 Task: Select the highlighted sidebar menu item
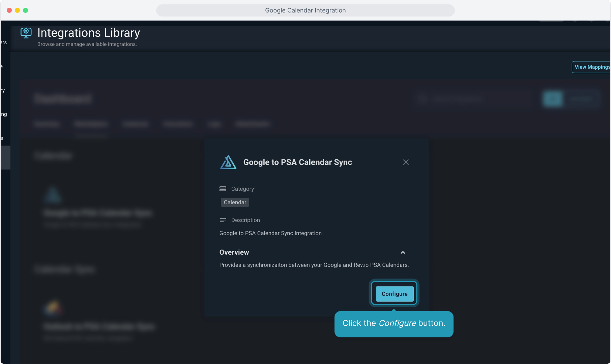(x=5, y=158)
